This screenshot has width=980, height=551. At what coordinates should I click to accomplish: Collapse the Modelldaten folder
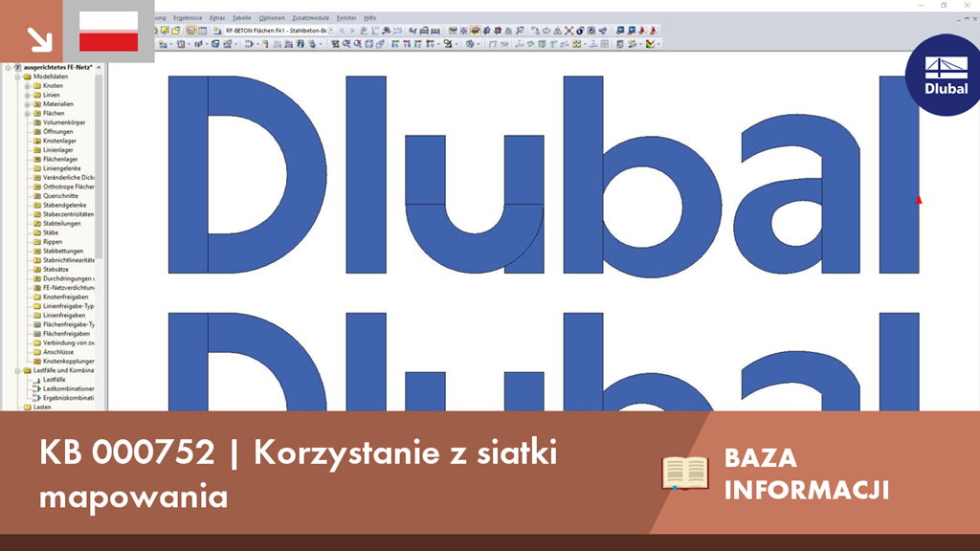point(18,77)
